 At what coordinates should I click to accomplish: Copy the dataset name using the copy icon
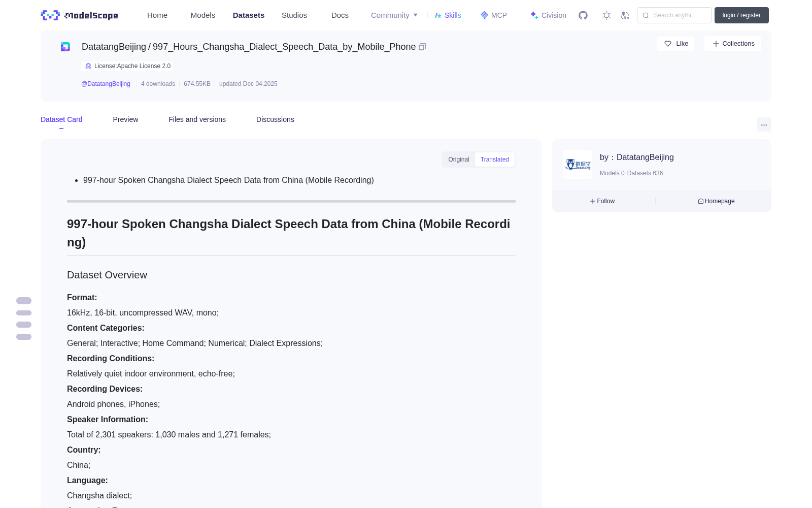[422, 47]
